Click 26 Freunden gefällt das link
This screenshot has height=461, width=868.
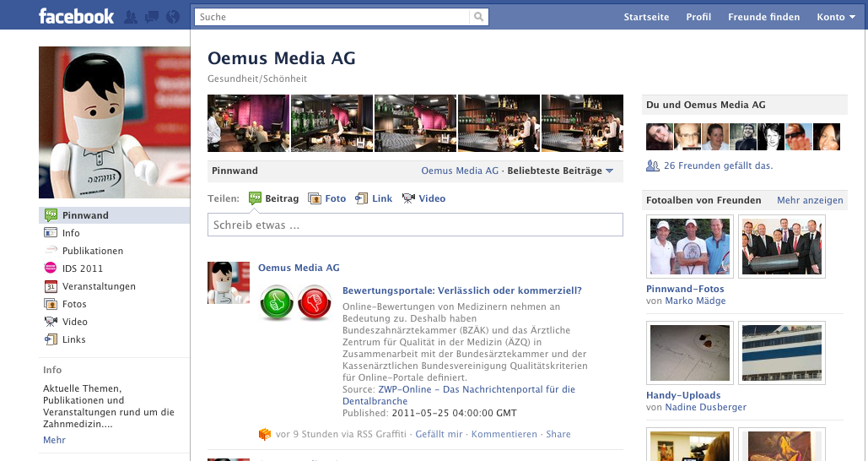tap(718, 165)
